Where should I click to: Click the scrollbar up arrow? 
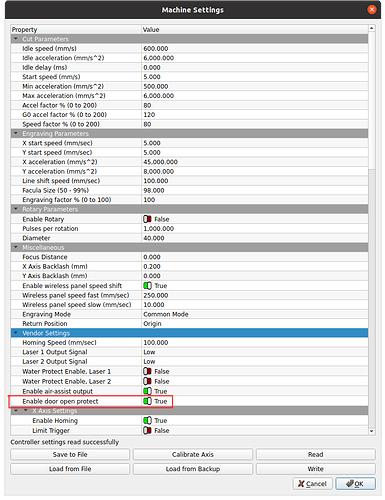372,29
